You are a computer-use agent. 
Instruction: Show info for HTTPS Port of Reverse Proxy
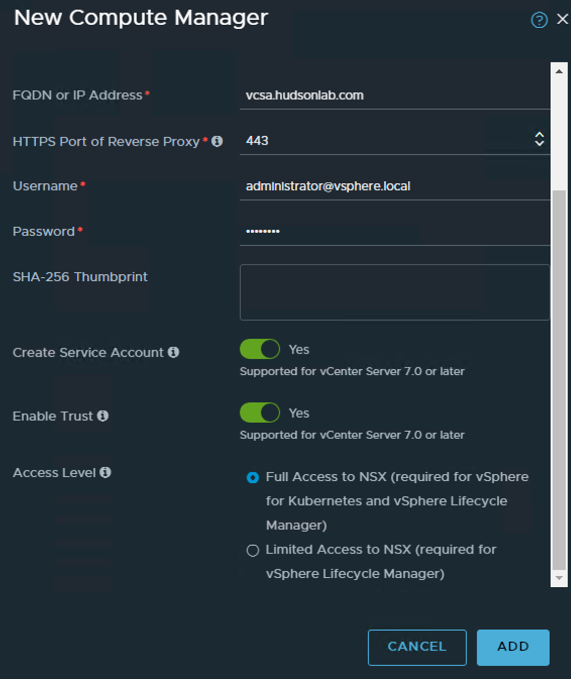pyautogui.click(x=217, y=141)
